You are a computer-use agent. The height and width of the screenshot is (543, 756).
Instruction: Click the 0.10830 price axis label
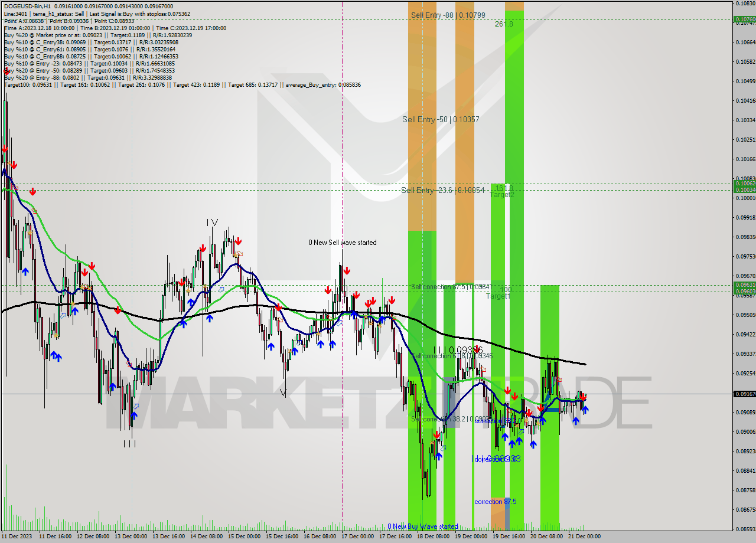(746, 4)
